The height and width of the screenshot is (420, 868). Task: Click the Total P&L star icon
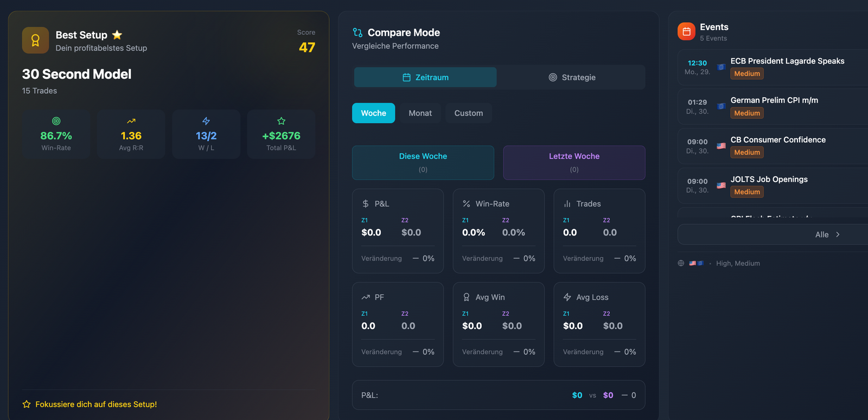tap(281, 121)
